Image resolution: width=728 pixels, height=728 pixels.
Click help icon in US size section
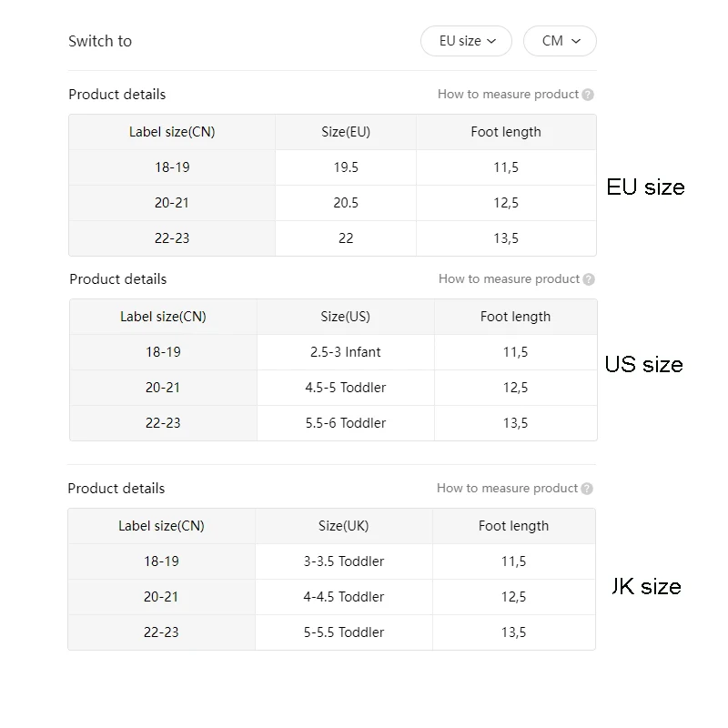(589, 279)
